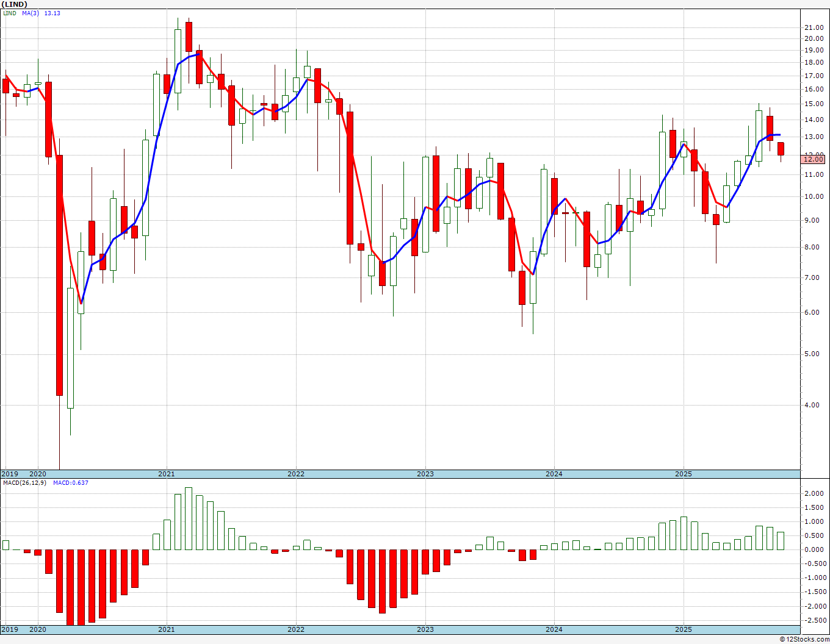Viewport: 830px width, 644px height.
Task: Select 2022 on the MACD panel time axis
Action: 296,629
